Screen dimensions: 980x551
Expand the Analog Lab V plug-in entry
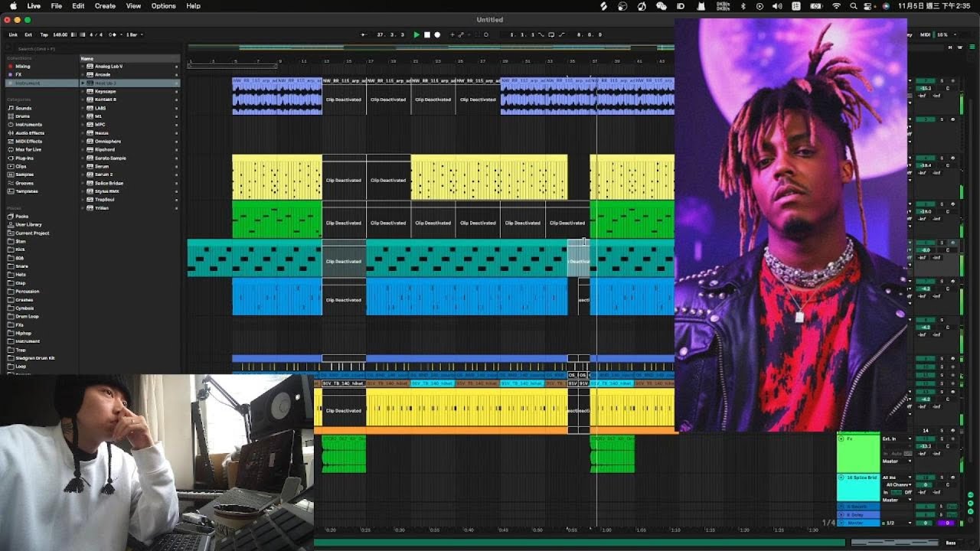[83, 67]
